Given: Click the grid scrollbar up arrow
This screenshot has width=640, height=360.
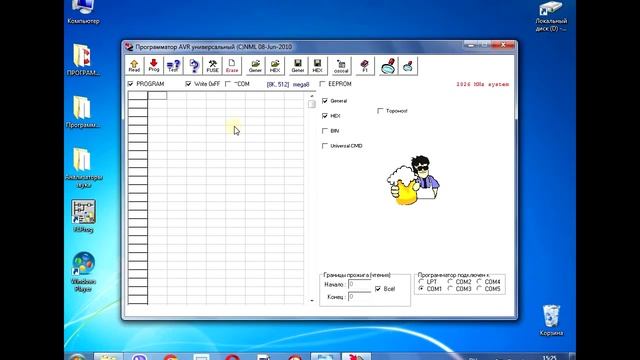Looking at the screenshot, I should pos(312,96).
